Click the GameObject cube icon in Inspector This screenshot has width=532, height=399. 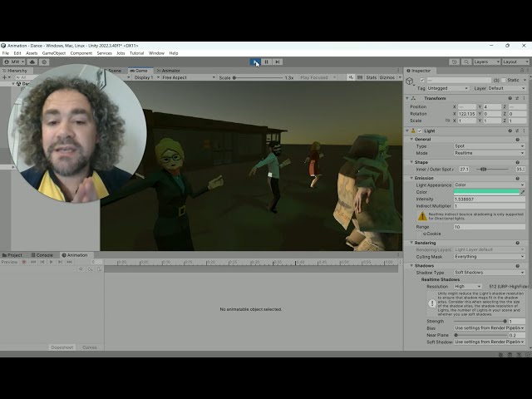410,81
